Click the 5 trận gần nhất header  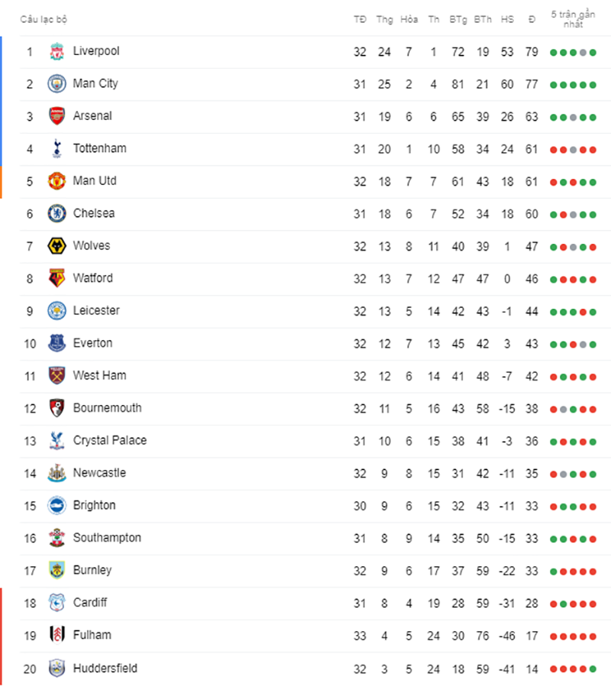tap(573, 19)
